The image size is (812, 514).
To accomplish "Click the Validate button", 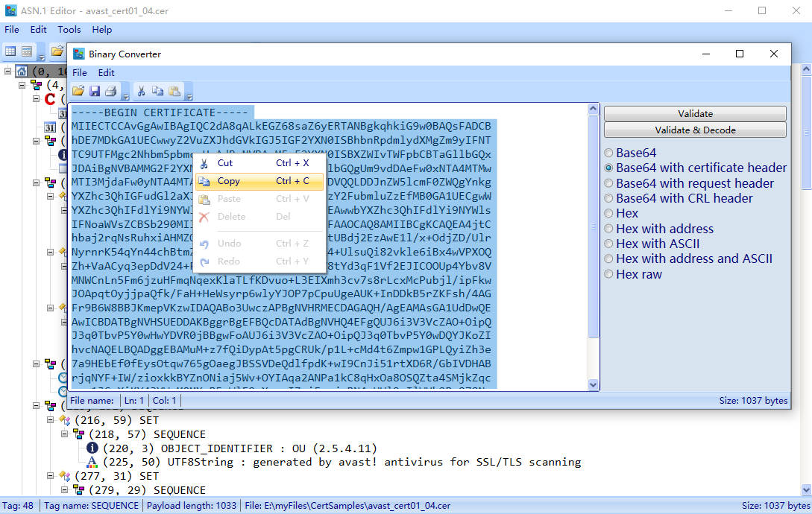I will tap(695, 113).
